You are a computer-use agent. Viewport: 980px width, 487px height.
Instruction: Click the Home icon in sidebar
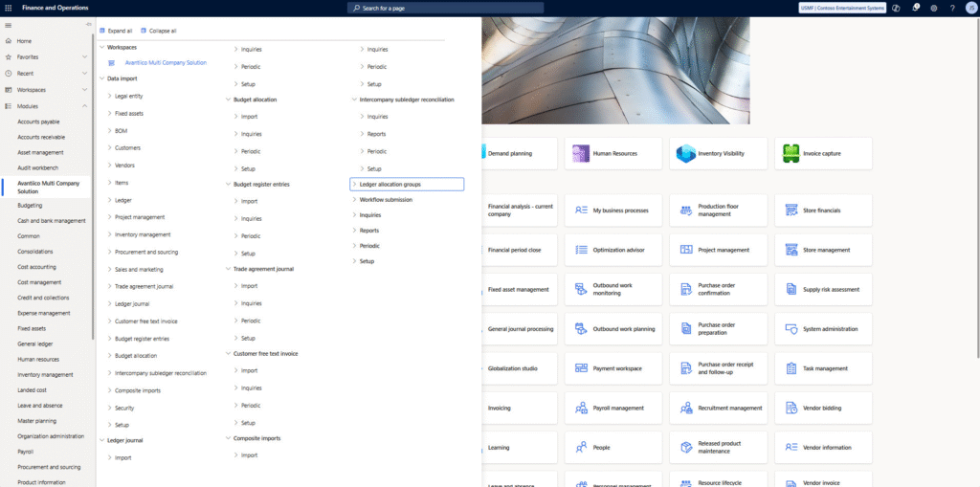pos(9,41)
